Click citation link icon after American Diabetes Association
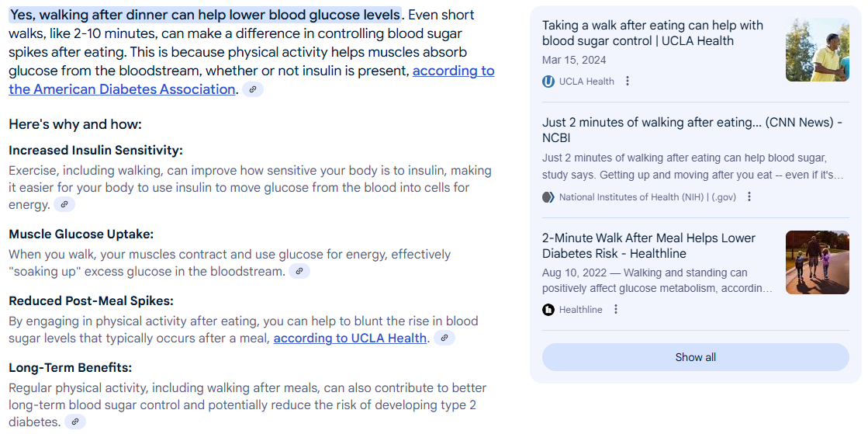Viewport: 868px width, 434px height. pos(253,89)
